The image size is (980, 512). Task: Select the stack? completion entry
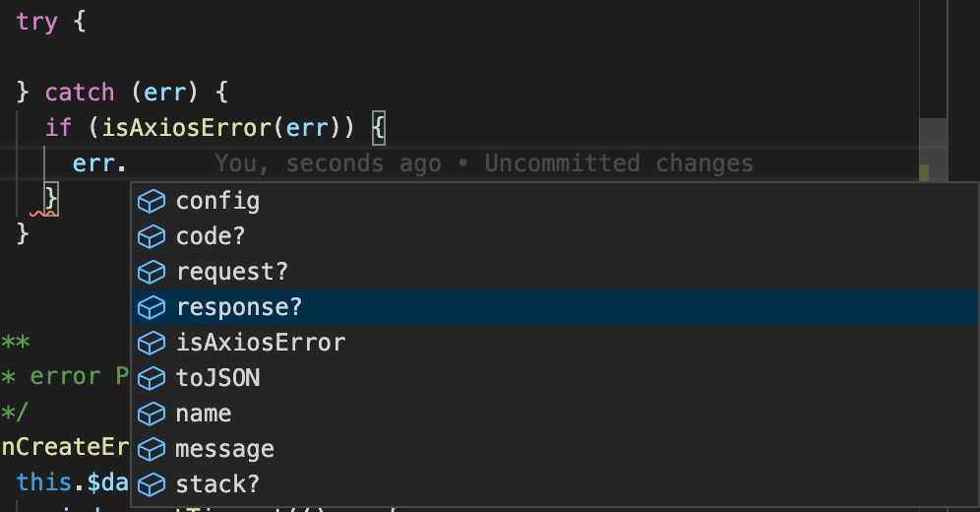pos(555,484)
